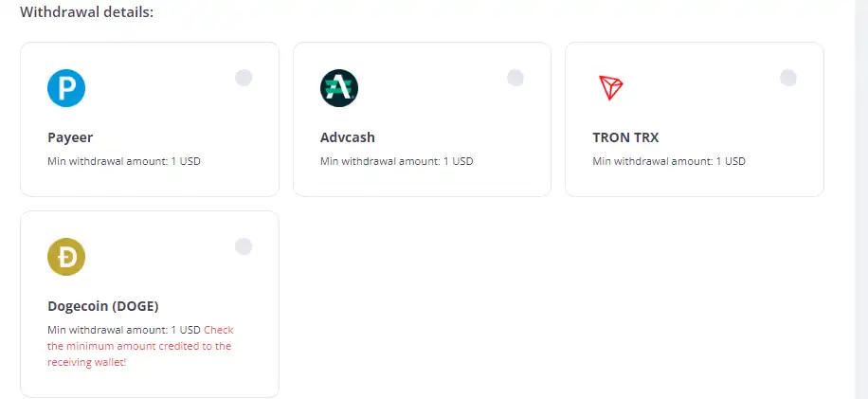Click the Advcash card title
The width and height of the screenshot is (868, 399).
tap(348, 137)
